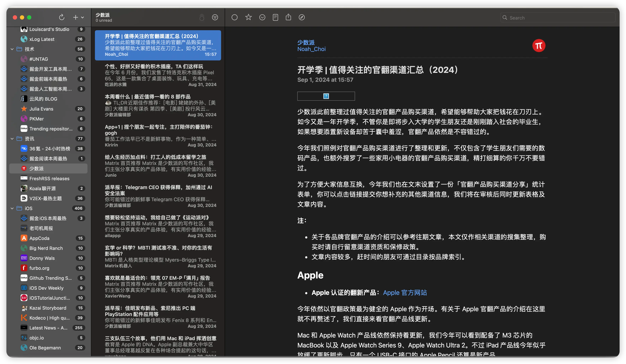Toggle Reader view icon
This screenshot has height=364, width=626.
pos(275,17)
